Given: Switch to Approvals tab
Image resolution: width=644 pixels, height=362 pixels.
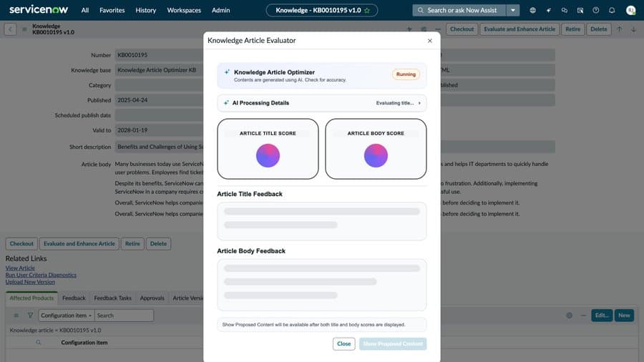Looking at the screenshot, I should pyautogui.click(x=152, y=298).
